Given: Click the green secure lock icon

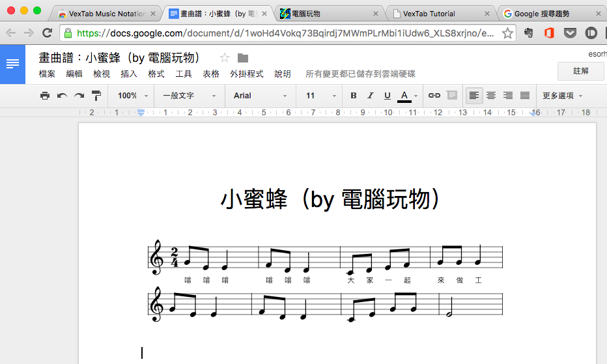Looking at the screenshot, I should coord(68,33).
